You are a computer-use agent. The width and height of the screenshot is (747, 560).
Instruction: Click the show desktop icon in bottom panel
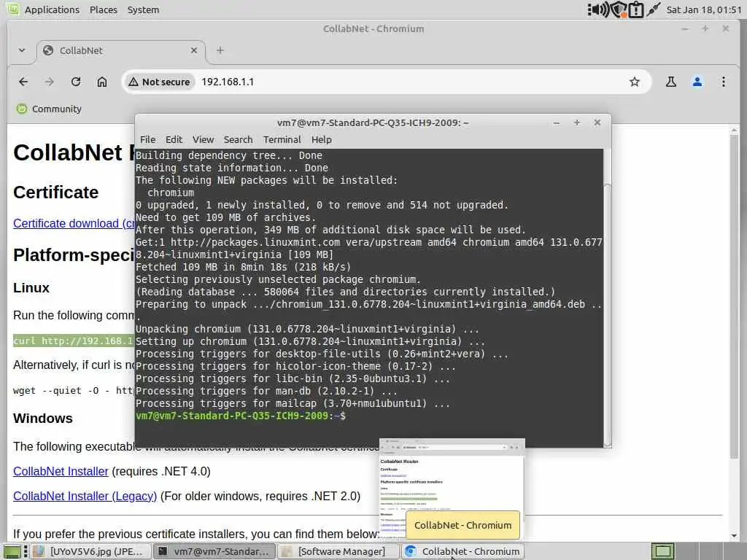point(12,552)
